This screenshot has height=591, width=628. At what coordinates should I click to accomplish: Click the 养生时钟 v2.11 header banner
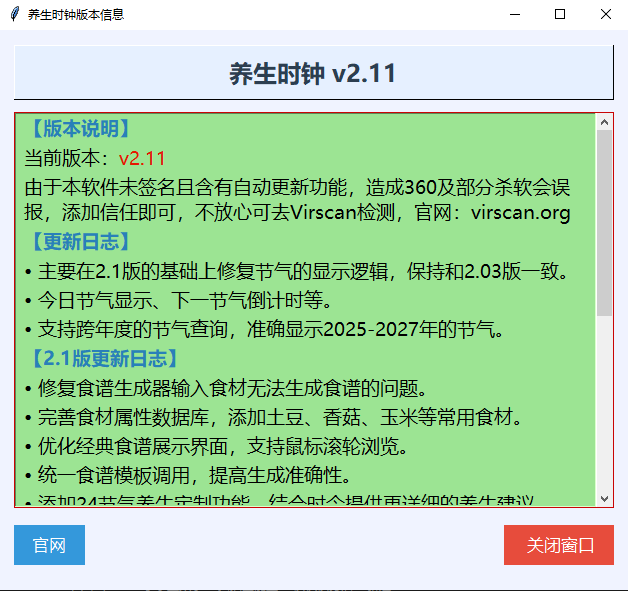tap(313, 73)
